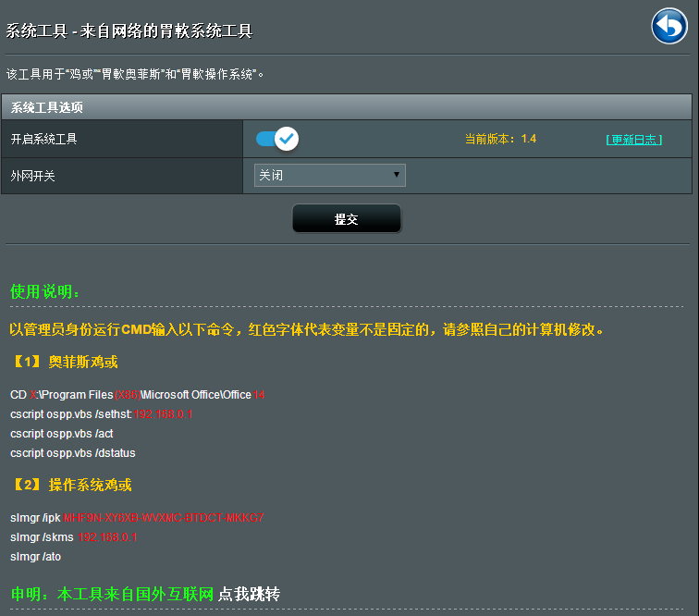The width and height of the screenshot is (699, 616).
Task: Click the 开启系统工具 row label
Action: (43, 139)
